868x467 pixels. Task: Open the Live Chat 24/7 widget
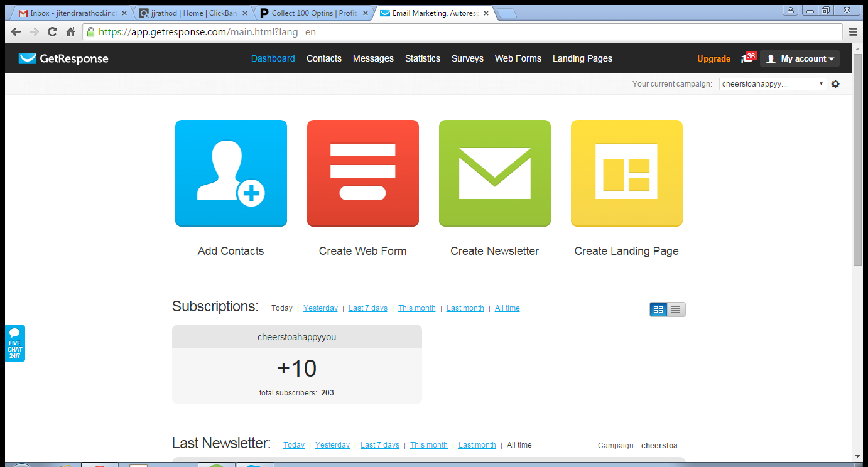15,343
